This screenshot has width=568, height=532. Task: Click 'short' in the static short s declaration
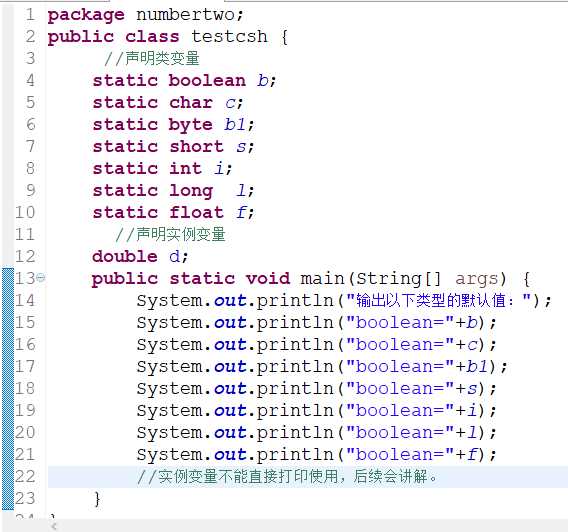coord(196,147)
